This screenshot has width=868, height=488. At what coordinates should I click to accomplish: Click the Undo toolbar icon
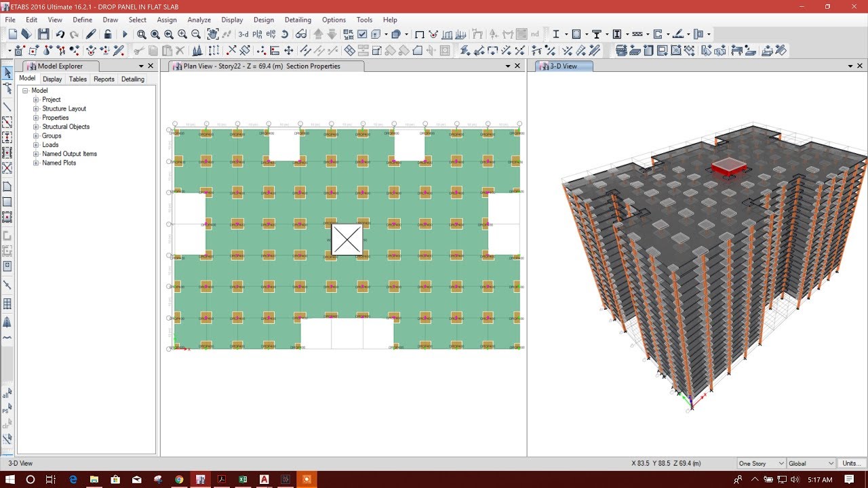click(60, 34)
